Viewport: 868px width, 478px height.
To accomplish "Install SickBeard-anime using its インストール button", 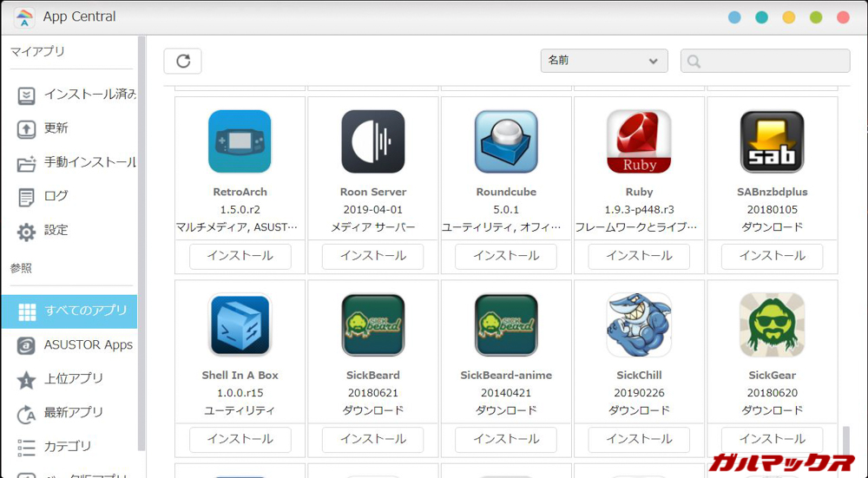I will pyautogui.click(x=506, y=439).
